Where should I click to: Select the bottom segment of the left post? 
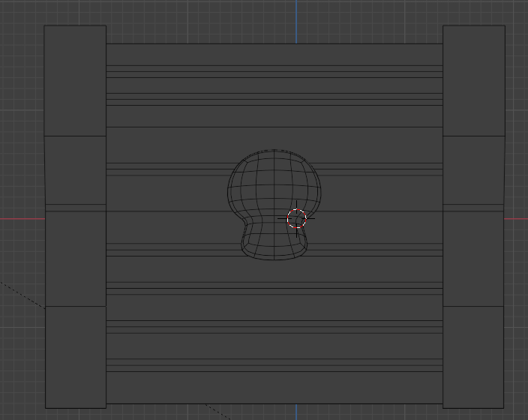(x=75, y=356)
